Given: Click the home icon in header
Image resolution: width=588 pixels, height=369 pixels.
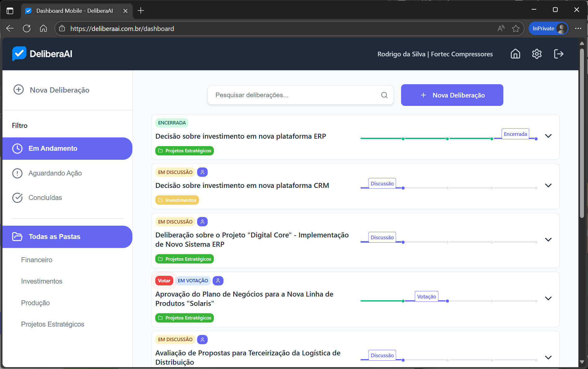Looking at the screenshot, I should 515,54.
